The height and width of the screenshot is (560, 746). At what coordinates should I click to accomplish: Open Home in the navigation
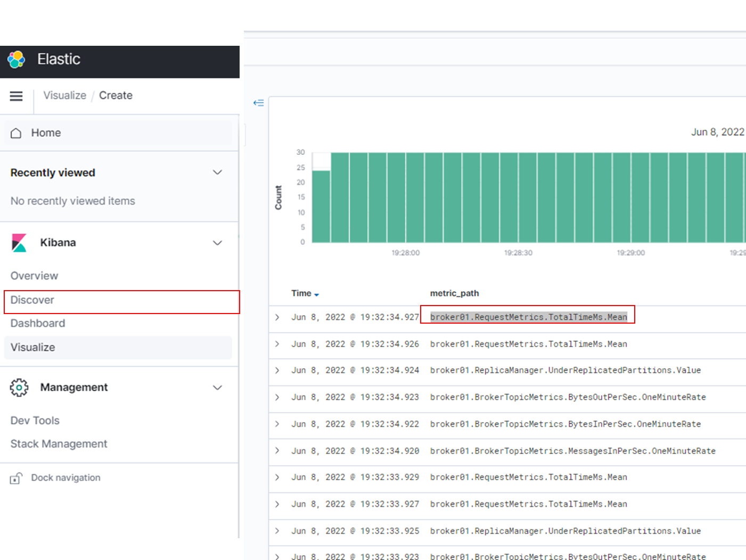pos(118,133)
